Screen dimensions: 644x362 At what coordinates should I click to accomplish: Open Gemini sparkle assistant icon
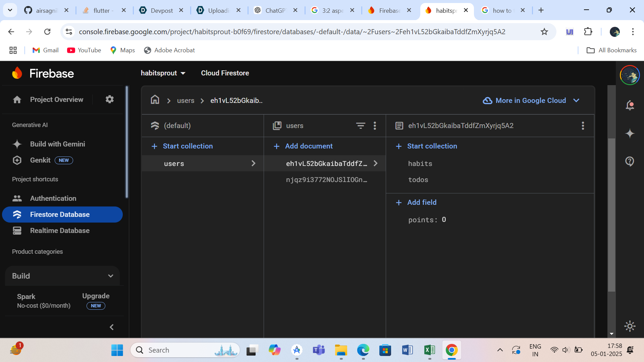tap(630, 133)
